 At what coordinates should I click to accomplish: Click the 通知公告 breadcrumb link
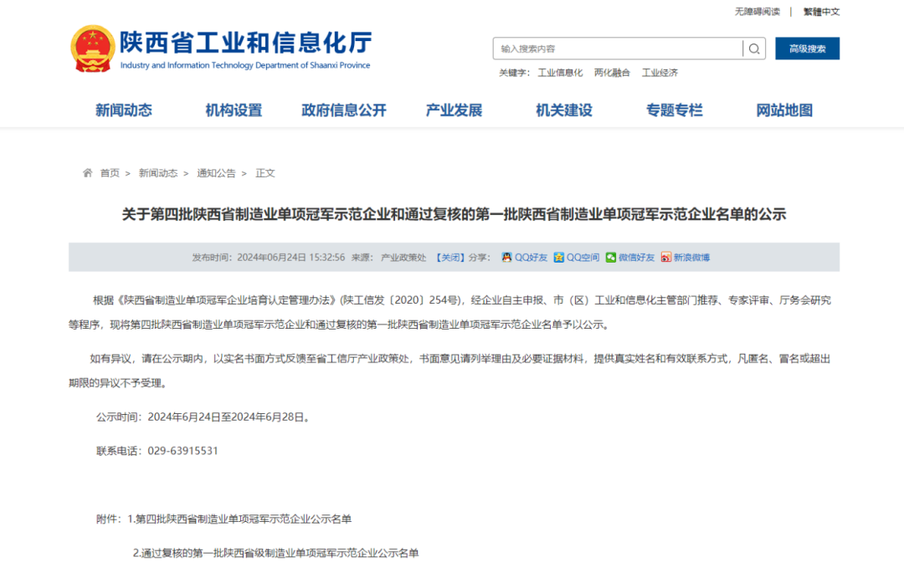(216, 173)
